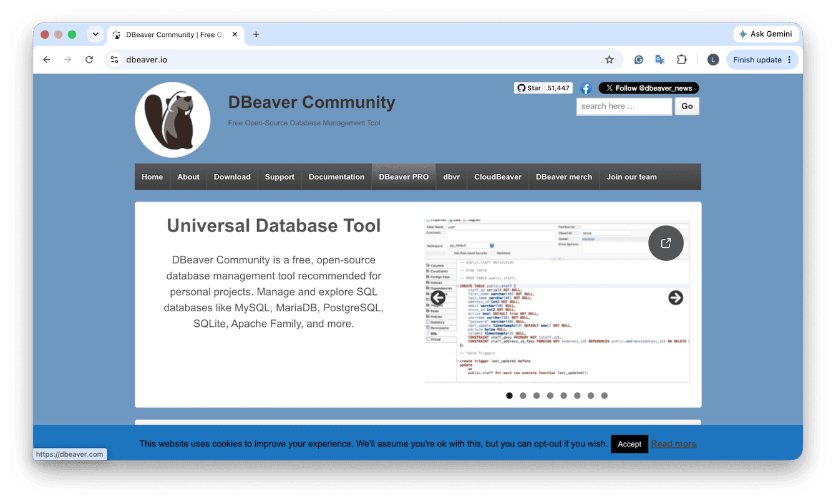Click the GitHub Star button
This screenshot has width=836, height=504.
529,88
